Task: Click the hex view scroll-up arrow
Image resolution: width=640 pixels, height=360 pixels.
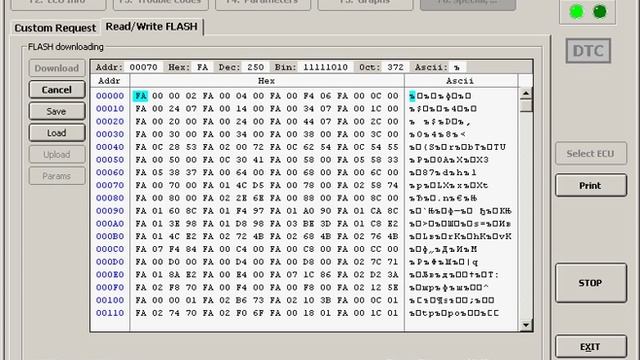Action: (x=526, y=93)
